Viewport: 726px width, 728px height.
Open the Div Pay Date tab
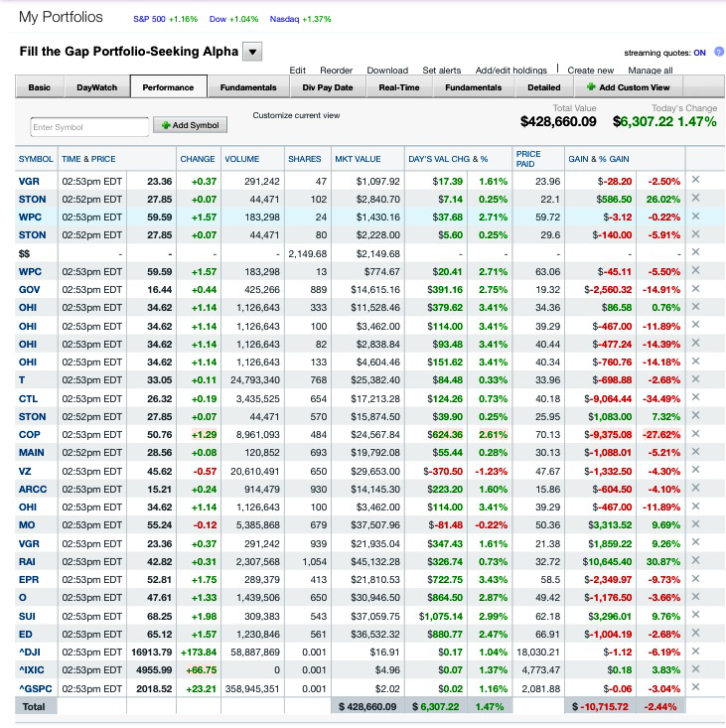(328, 87)
